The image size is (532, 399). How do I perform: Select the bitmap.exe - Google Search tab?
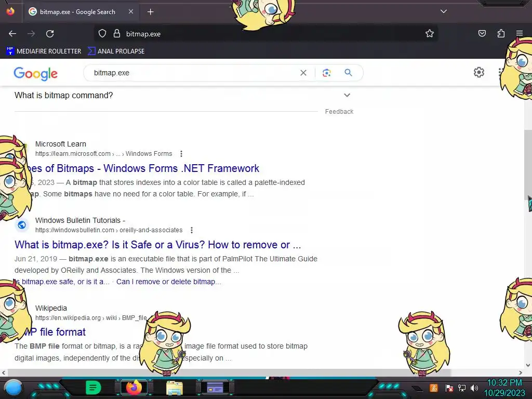click(82, 12)
